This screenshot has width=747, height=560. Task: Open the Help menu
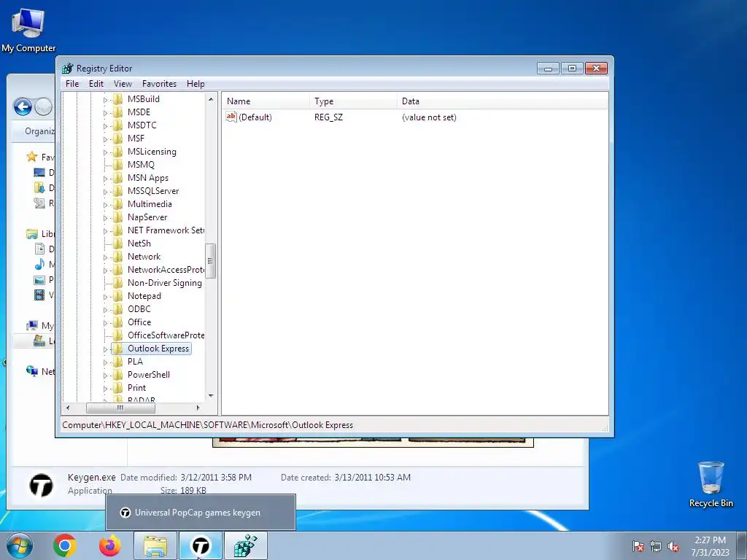196,84
